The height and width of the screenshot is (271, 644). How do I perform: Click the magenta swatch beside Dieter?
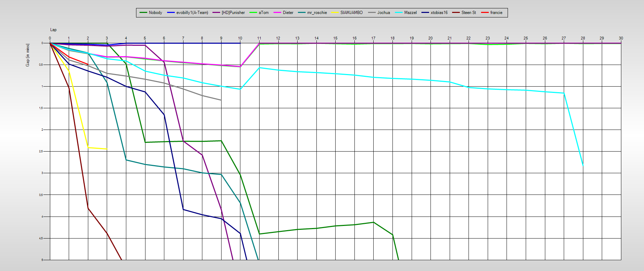277,13
